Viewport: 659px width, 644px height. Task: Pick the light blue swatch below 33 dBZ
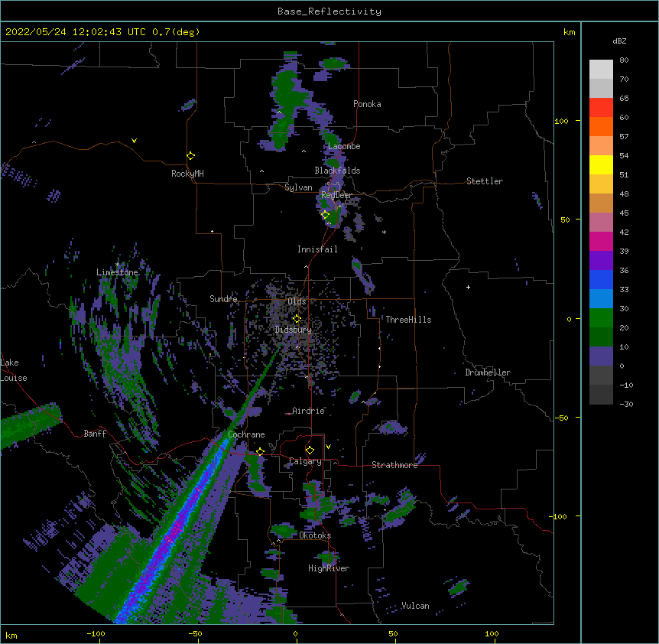pyautogui.click(x=601, y=298)
